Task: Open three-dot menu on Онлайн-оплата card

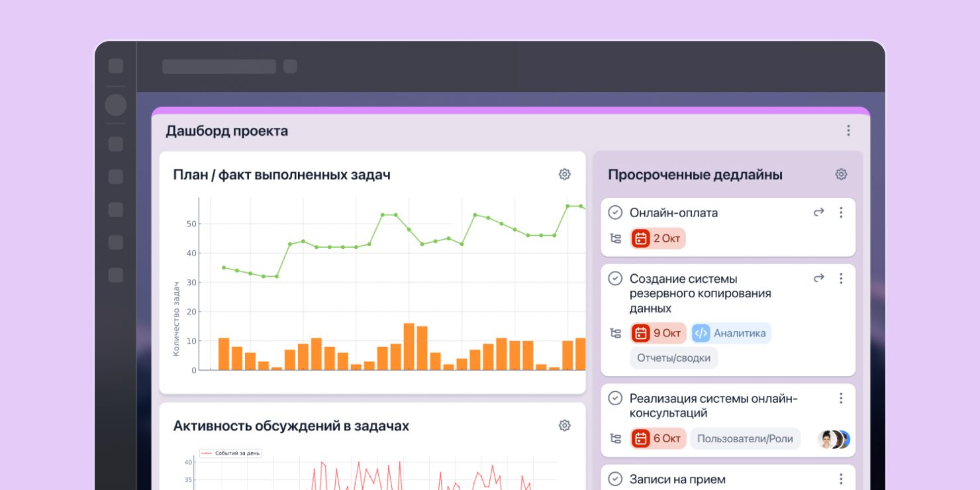Action: (x=841, y=213)
